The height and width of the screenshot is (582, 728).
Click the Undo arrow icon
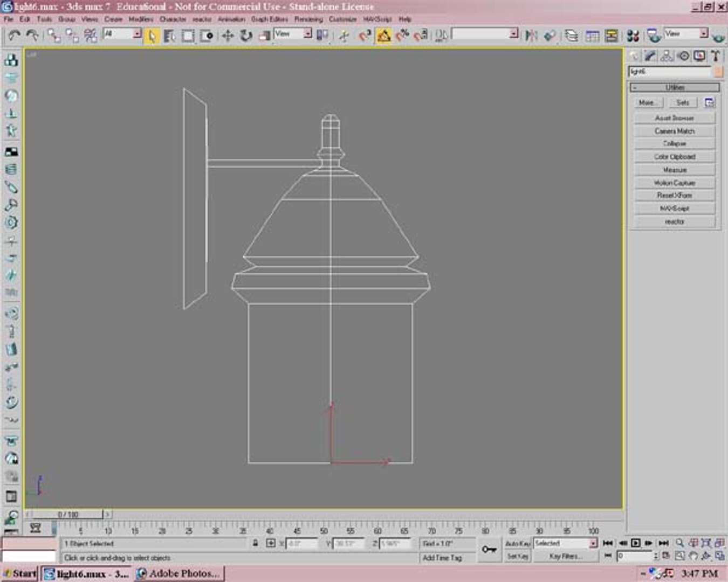pyautogui.click(x=14, y=36)
